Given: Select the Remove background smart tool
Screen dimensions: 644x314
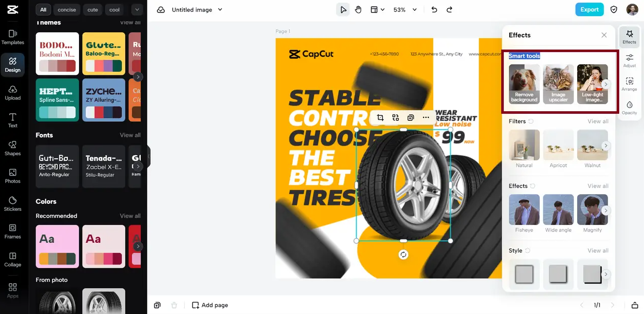Looking at the screenshot, I should point(524,84).
